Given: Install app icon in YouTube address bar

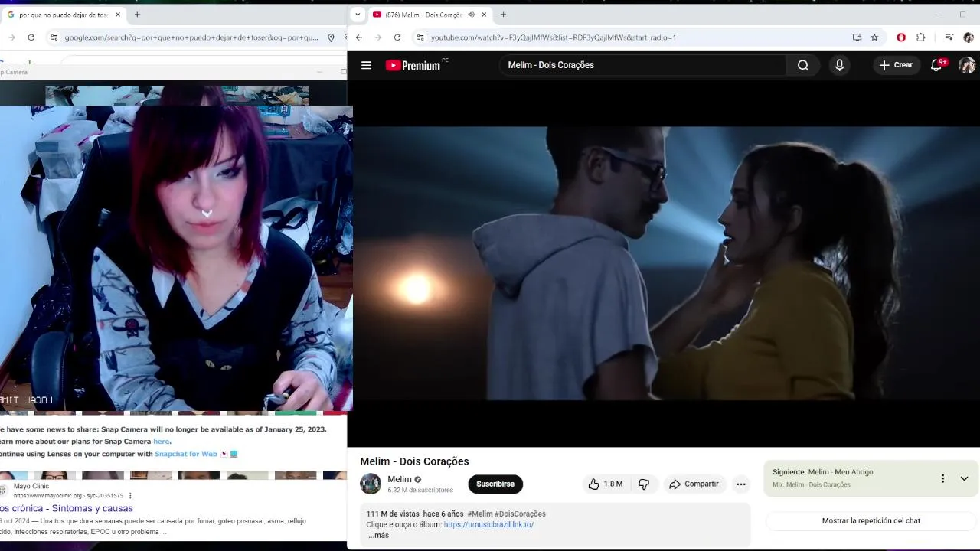Looking at the screenshot, I should [x=857, y=37].
